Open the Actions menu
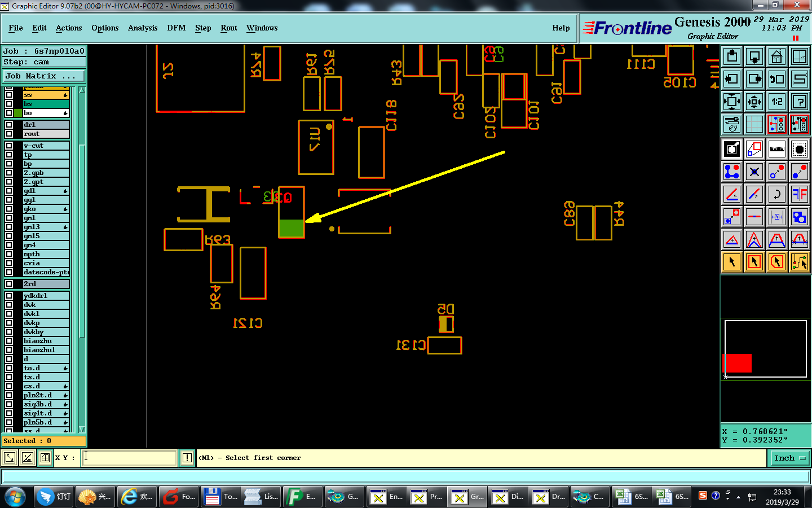812x508 pixels. 69,28
